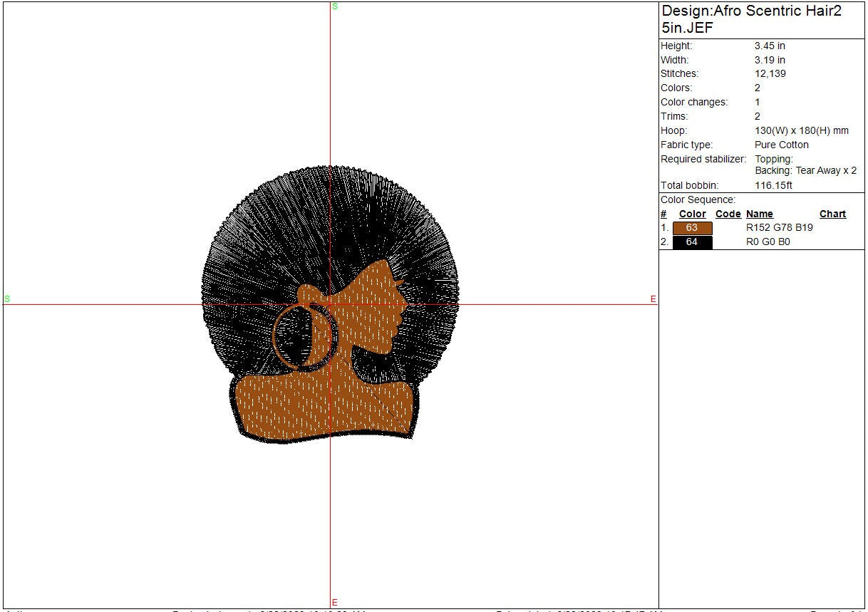Click the green S marker on left edge
The height and width of the screenshot is (612, 868).
pos(7,299)
